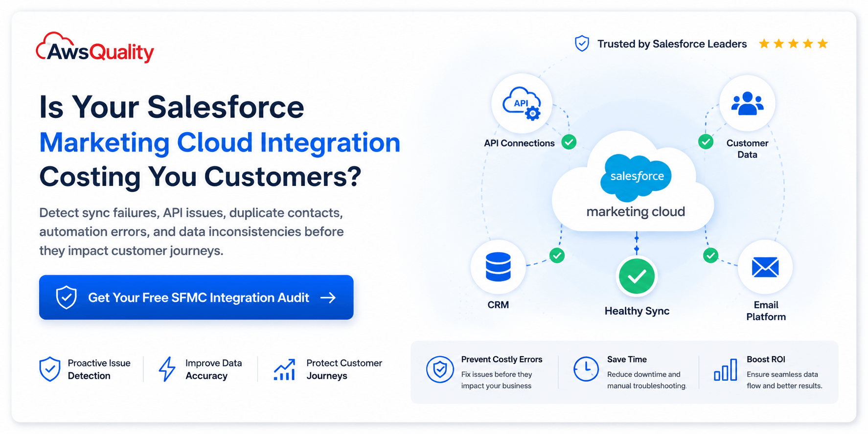Click the Marketing Cloud Integration blue headline
This screenshot has height=434, width=868.
[x=220, y=143]
